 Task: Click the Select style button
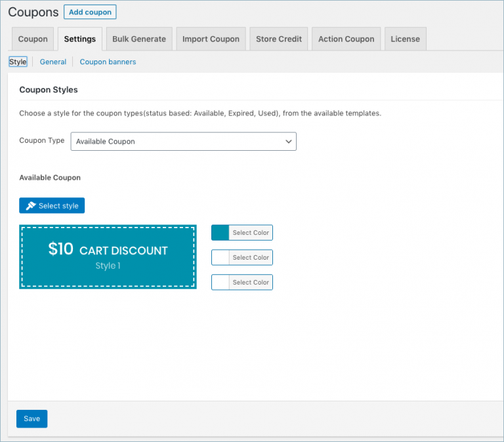click(x=52, y=205)
